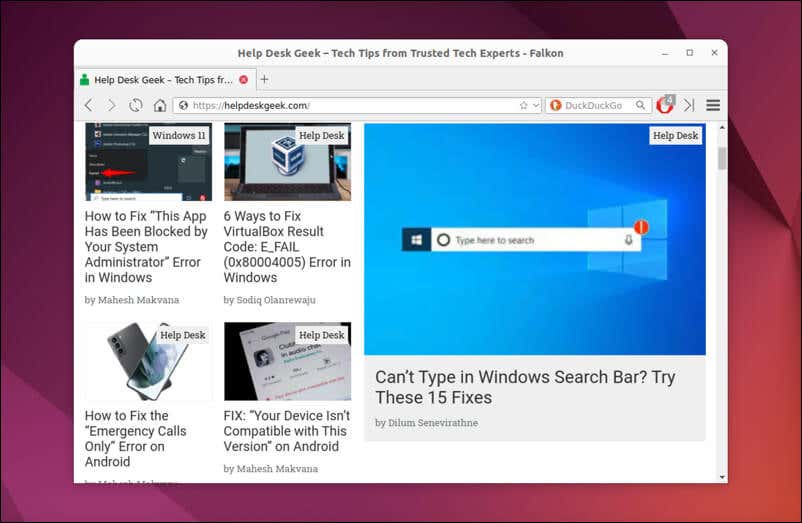Bookmark the page with the star icon
Image resolution: width=802 pixels, height=523 pixels.
(523, 105)
